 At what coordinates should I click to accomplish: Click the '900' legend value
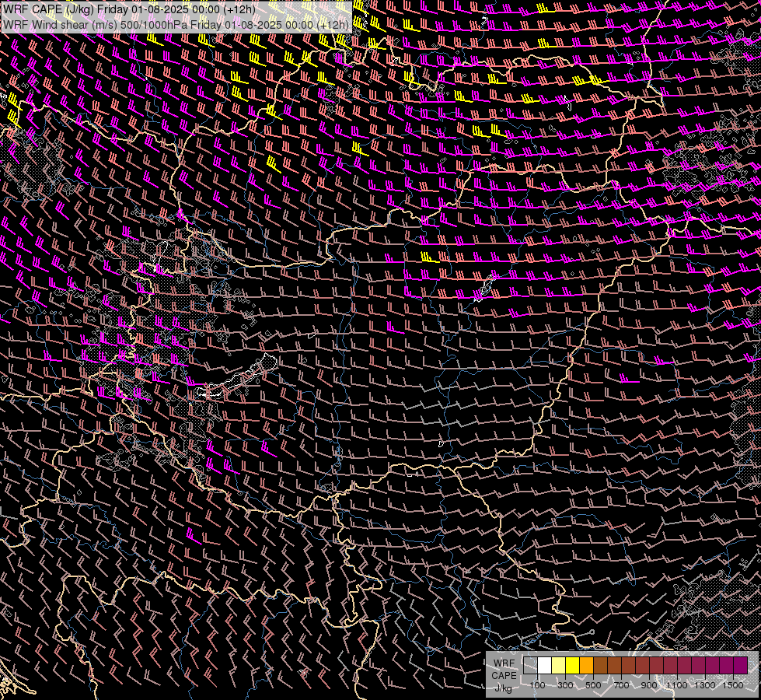tap(649, 685)
